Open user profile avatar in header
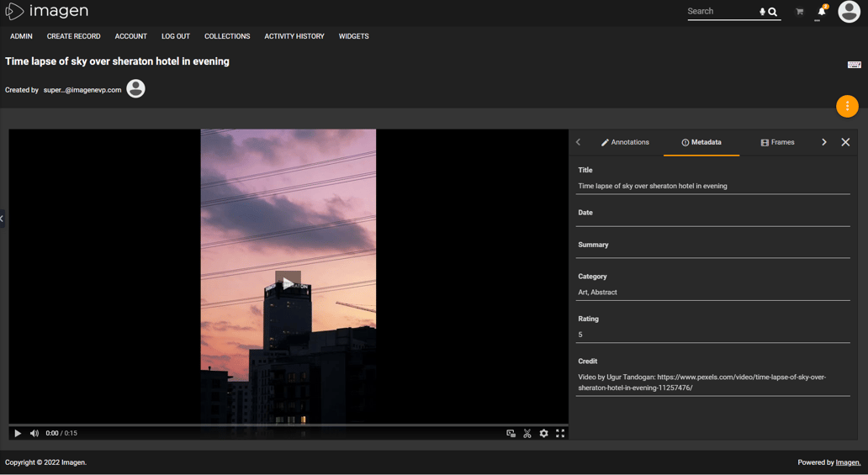This screenshot has height=475, width=868. pyautogui.click(x=849, y=12)
